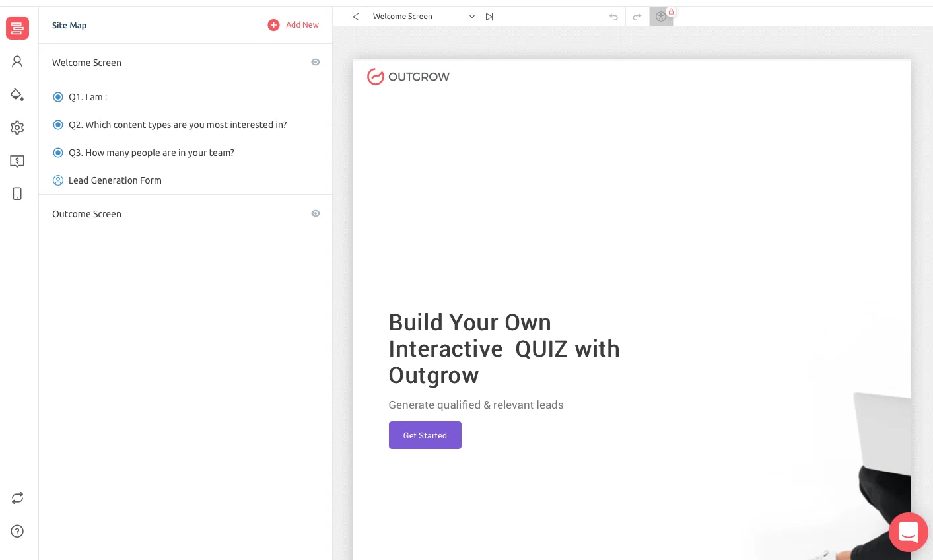Click the Add New label
Screen dimensions: 933x560
tap(302, 25)
